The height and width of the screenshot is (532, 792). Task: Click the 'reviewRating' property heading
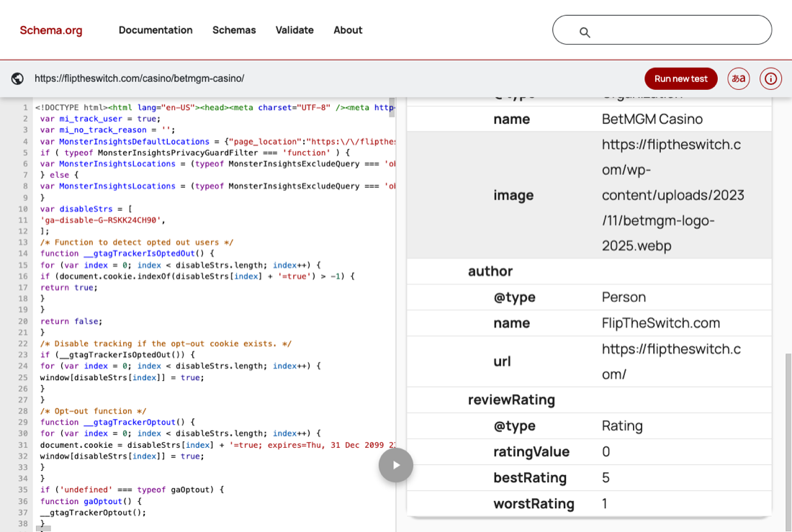point(511,400)
